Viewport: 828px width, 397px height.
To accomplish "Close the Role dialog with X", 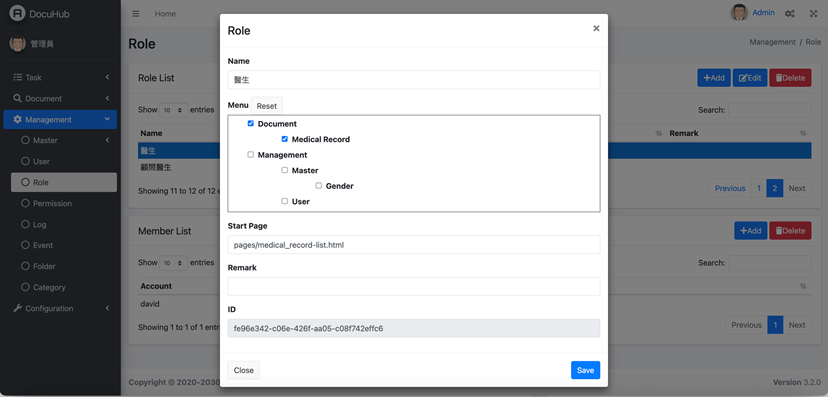I will tap(596, 29).
